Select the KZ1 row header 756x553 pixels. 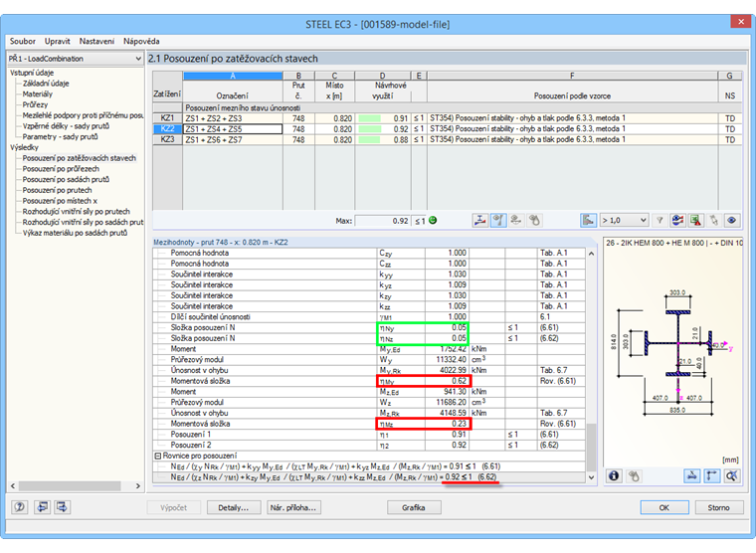[x=167, y=118]
